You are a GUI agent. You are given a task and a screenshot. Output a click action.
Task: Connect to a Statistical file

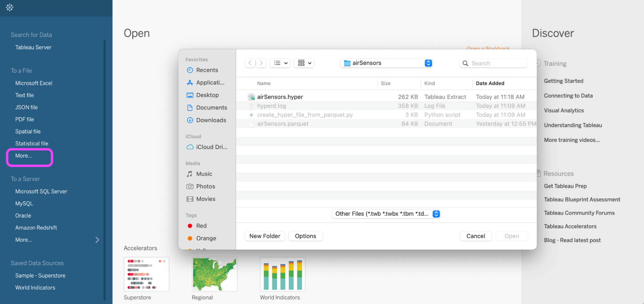[x=32, y=143]
